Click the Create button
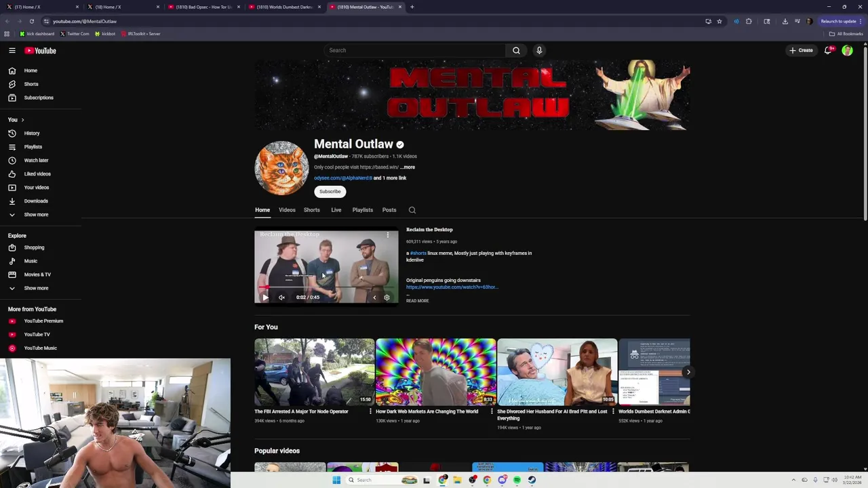This screenshot has width=868, height=488. coord(801,50)
